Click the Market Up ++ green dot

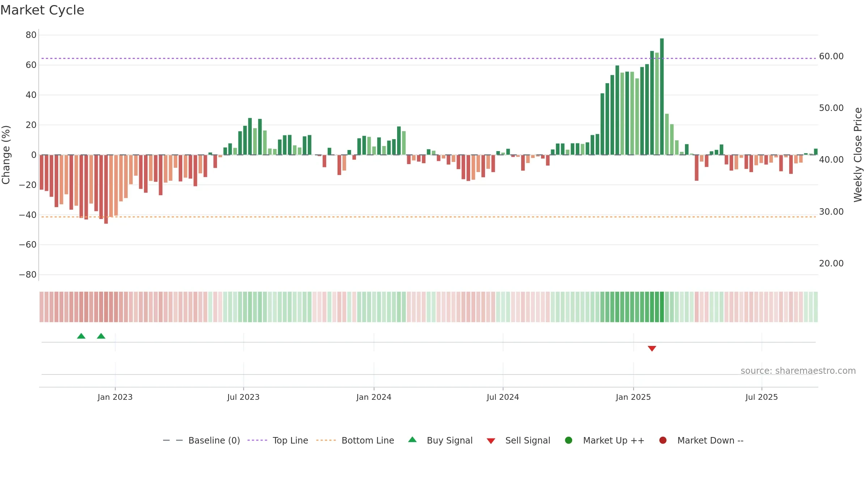click(569, 440)
